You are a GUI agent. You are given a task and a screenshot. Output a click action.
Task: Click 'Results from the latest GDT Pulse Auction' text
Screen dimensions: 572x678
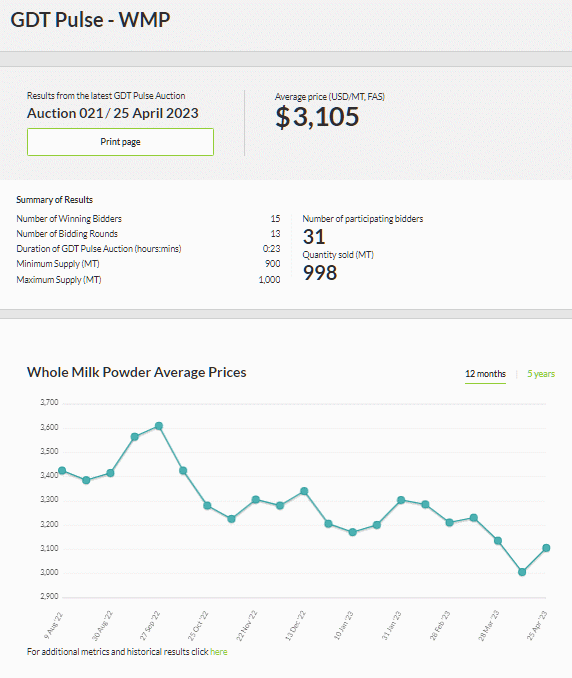click(x=106, y=96)
